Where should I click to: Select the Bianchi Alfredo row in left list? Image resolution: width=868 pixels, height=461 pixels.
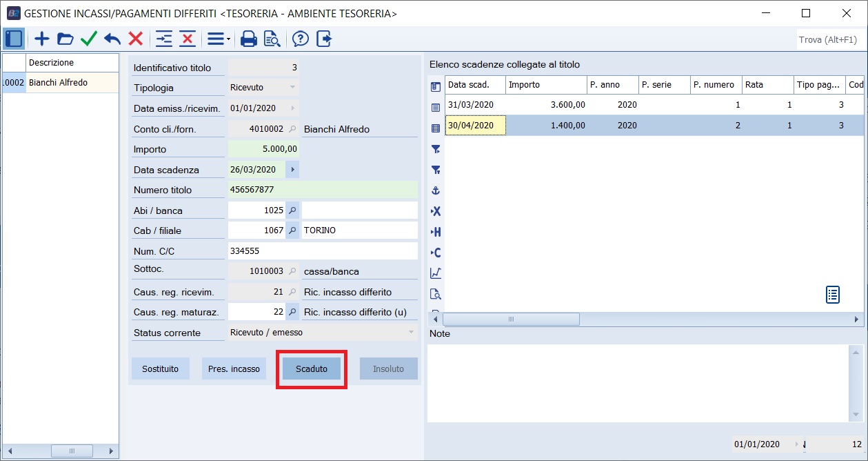60,83
